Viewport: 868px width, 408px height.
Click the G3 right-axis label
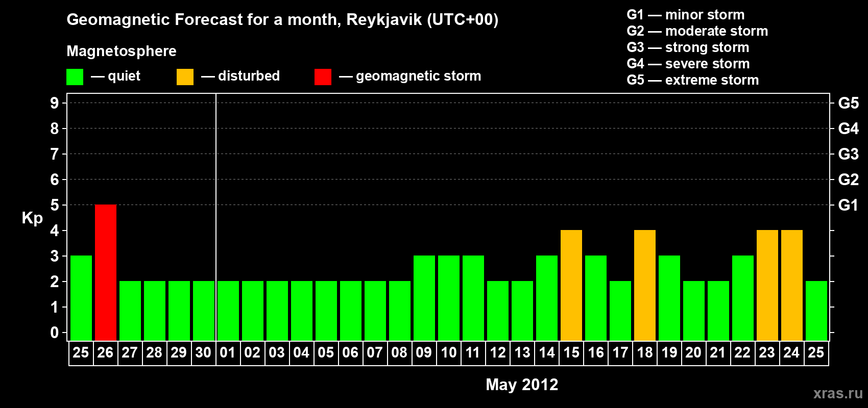(x=849, y=154)
